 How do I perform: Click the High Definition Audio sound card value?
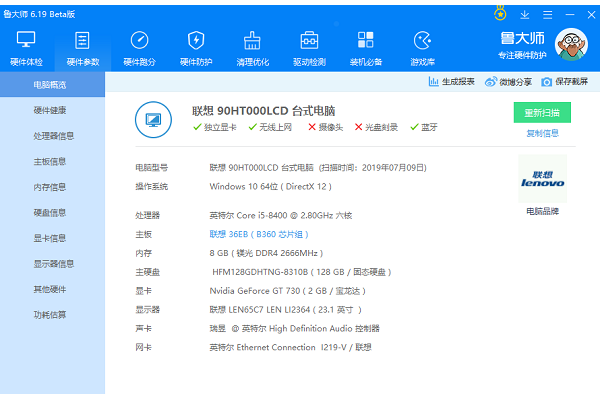click(295, 329)
